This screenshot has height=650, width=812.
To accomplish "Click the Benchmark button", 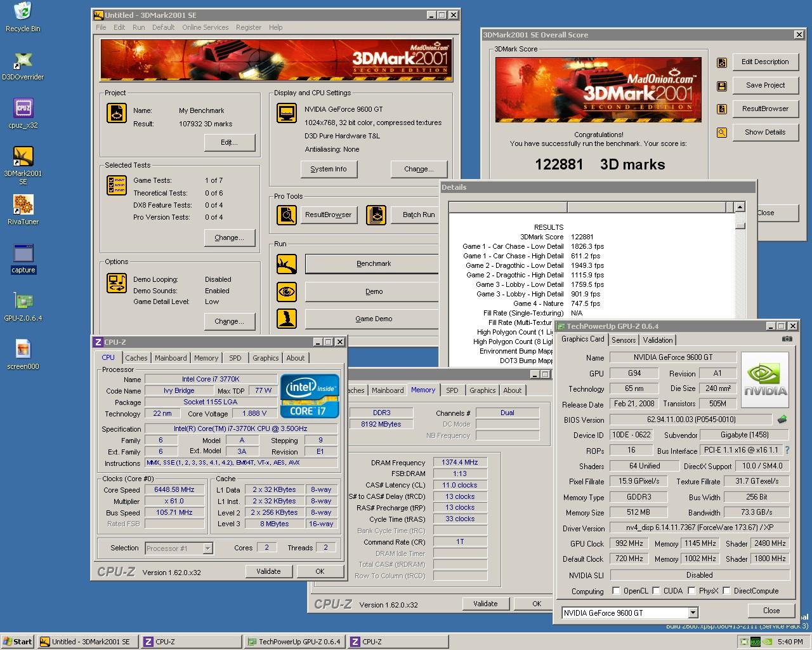I will 373,263.
